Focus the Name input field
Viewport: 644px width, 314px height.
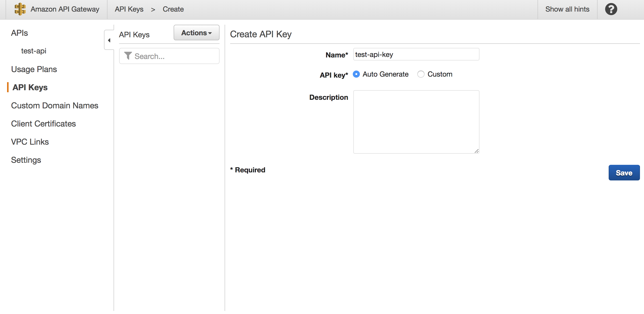[416, 54]
